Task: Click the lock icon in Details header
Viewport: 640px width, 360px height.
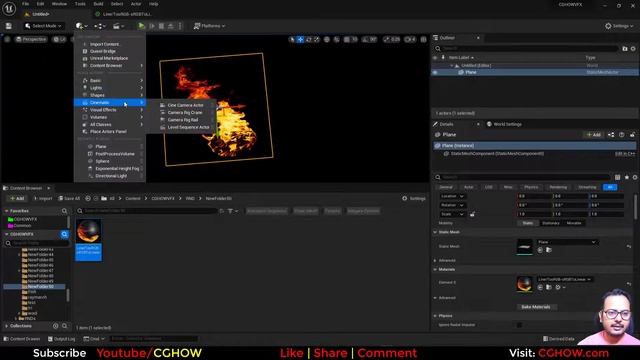Action: pos(632,135)
